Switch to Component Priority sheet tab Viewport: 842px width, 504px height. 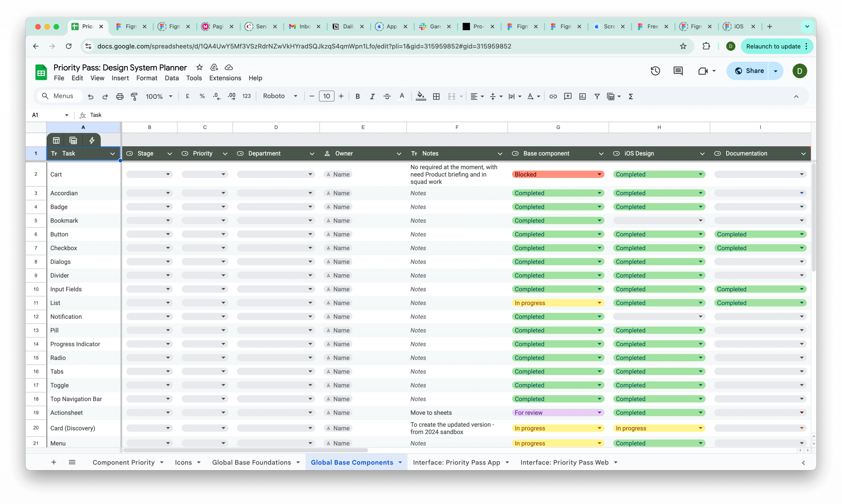point(124,462)
